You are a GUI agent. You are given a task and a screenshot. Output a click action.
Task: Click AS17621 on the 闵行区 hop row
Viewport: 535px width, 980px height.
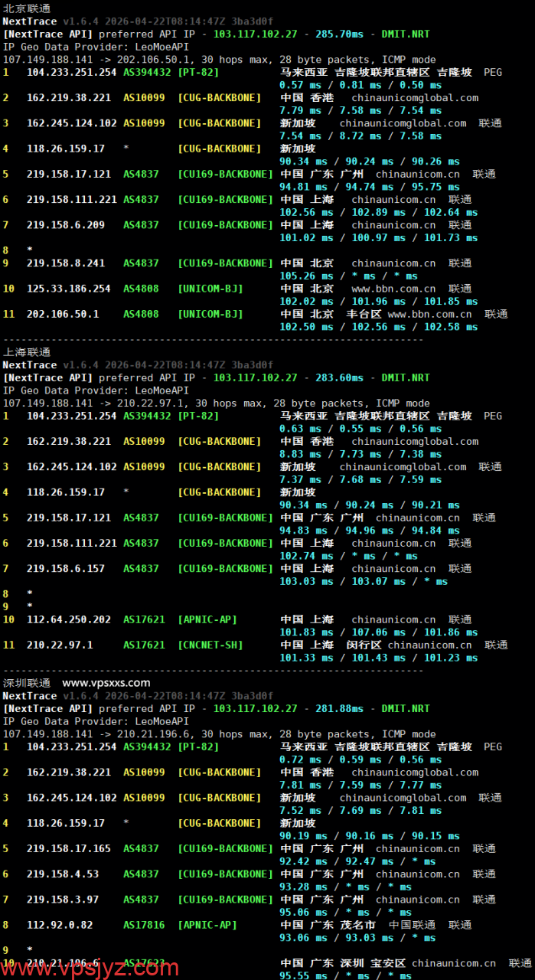coord(144,645)
